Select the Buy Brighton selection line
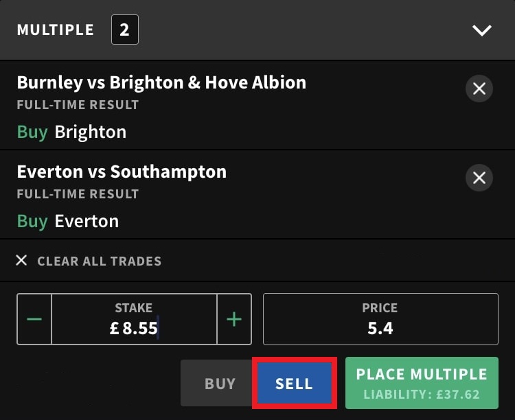This screenshot has height=420, width=515. [71, 132]
